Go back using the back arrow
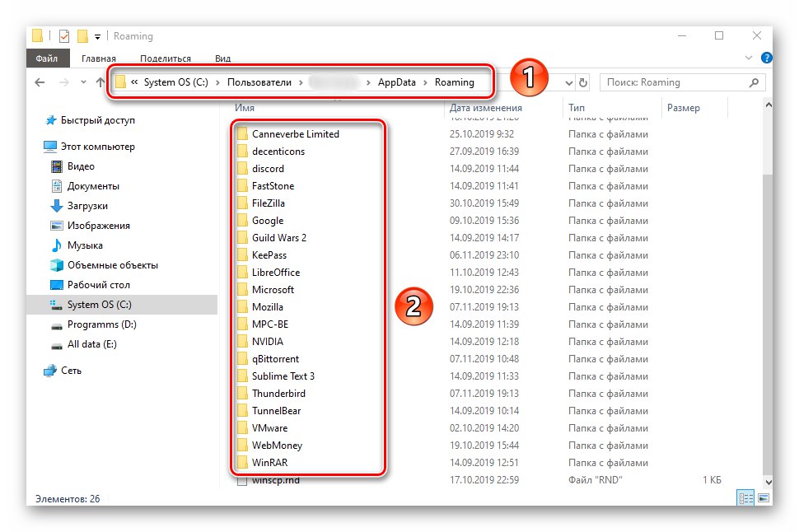This screenshot has width=799, height=532. pos(40,82)
